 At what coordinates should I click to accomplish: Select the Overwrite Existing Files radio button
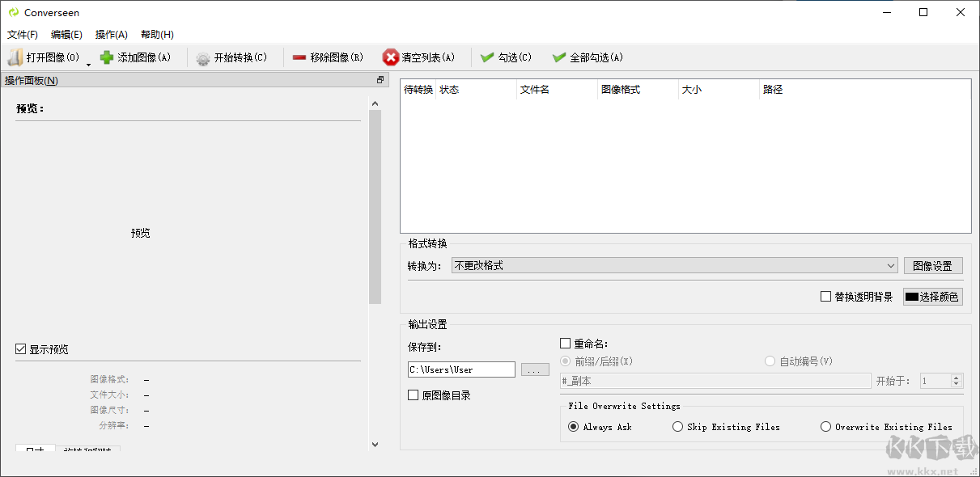(825, 426)
